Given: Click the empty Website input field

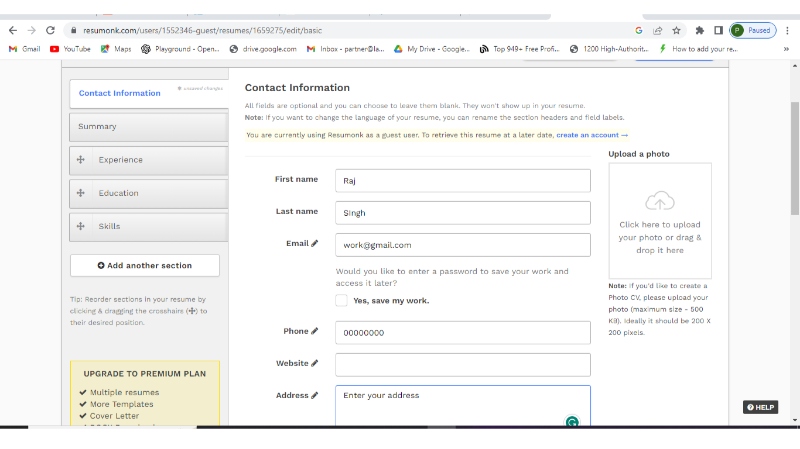Looking at the screenshot, I should [x=462, y=364].
